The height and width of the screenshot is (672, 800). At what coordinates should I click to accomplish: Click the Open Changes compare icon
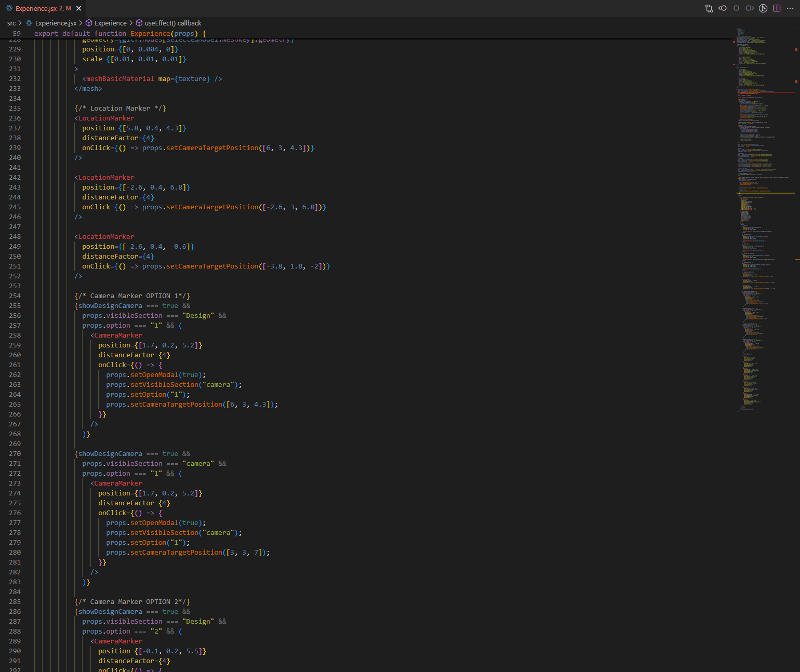[709, 8]
